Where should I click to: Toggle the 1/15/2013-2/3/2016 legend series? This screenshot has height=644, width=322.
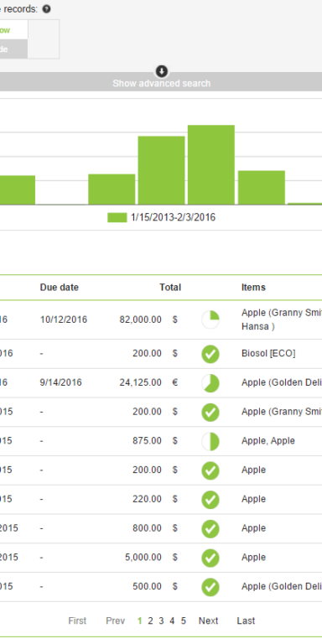(161, 218)
